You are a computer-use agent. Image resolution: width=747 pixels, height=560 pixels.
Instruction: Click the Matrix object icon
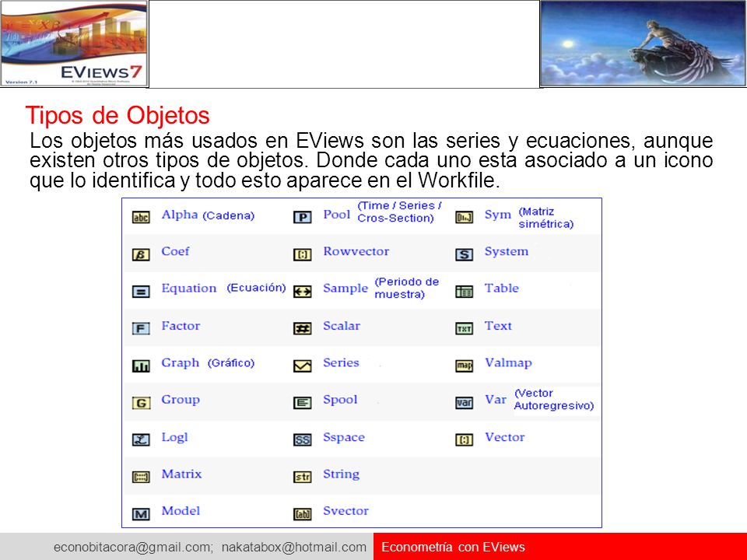[141, 477]
